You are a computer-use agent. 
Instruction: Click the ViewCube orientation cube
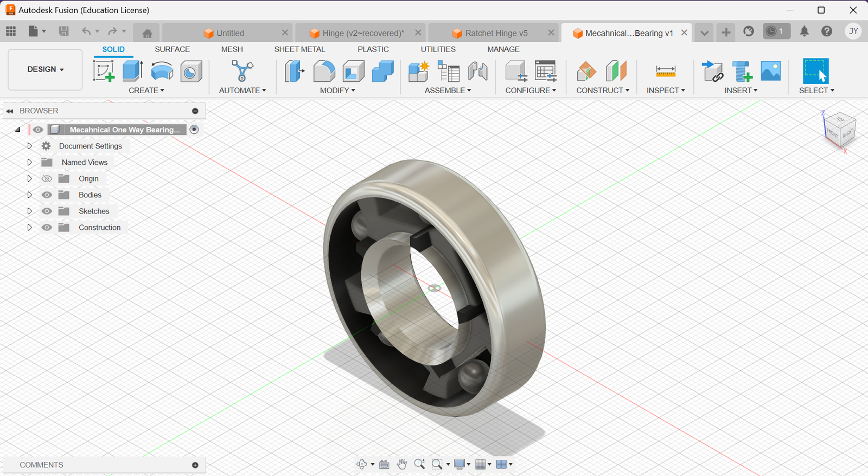click(x=840, y=129)
